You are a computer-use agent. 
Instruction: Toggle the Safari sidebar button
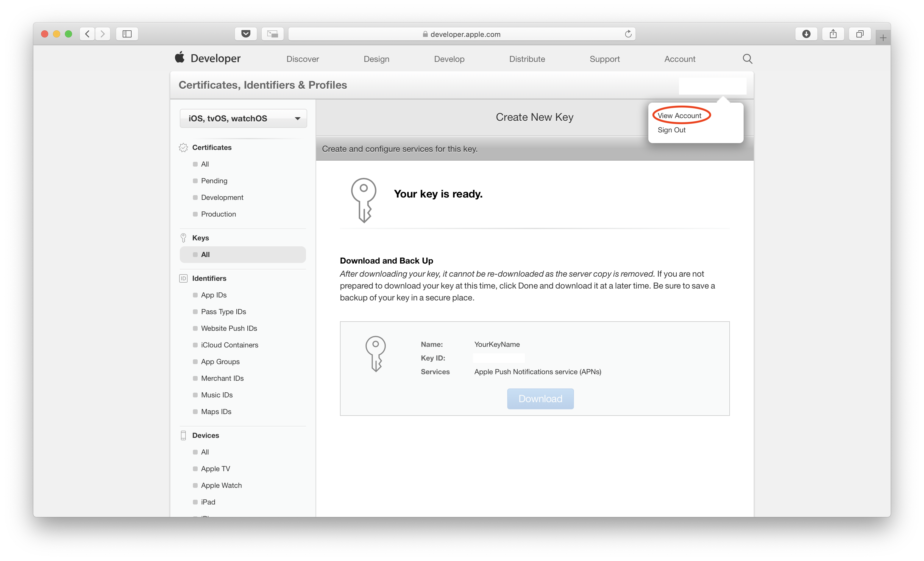[127, 34]
